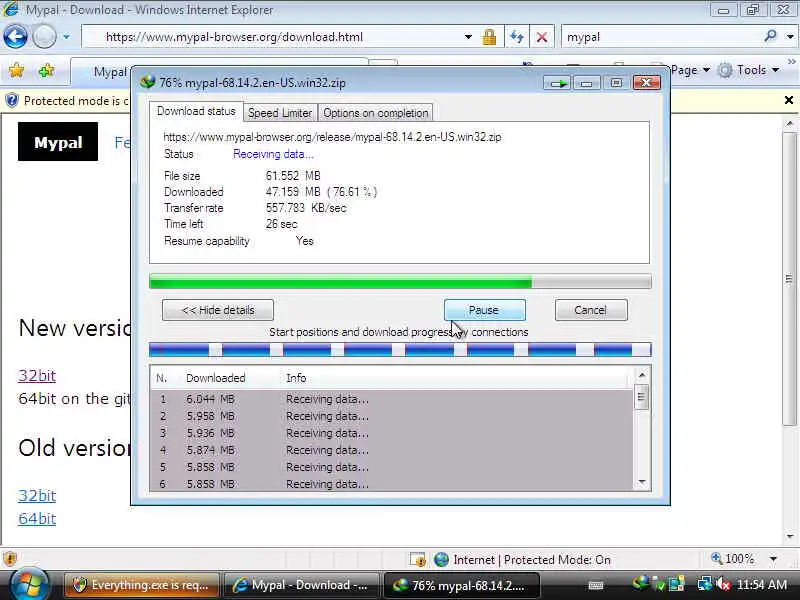Open the Favorites Center star icon
The height and width of the screenshot is (600, 800).
click(x=16, y=70)
